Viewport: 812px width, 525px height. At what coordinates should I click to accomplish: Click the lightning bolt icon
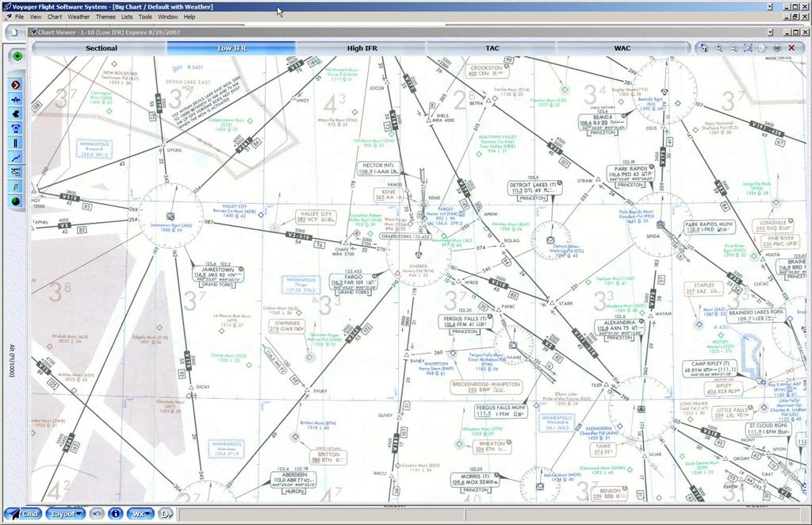click(x=16, y=186)
